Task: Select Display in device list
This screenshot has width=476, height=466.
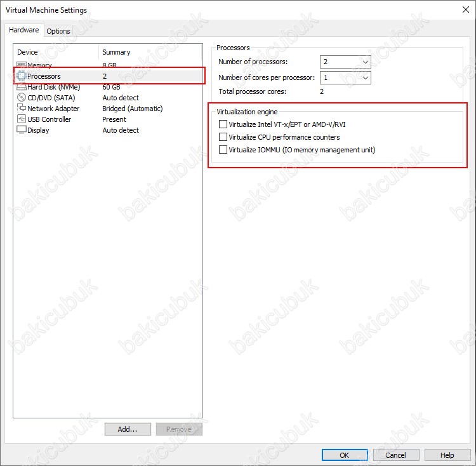Action: pyautogui.click(x=38, y=130)
